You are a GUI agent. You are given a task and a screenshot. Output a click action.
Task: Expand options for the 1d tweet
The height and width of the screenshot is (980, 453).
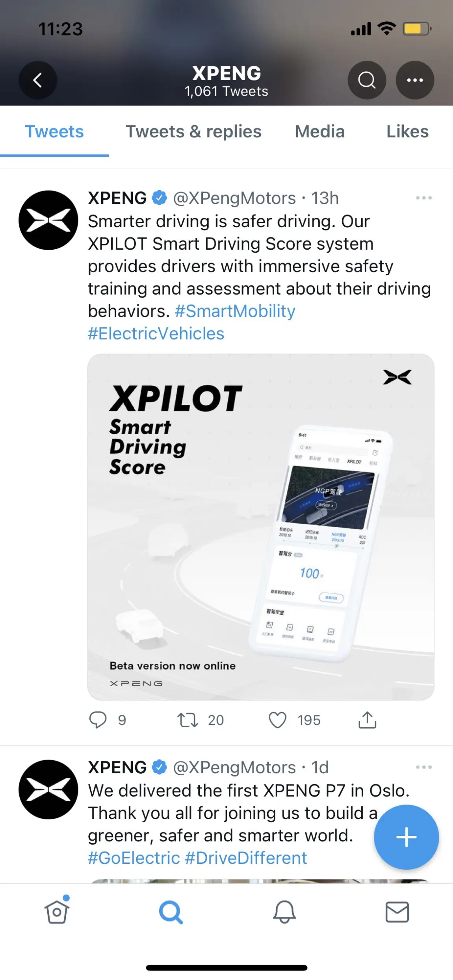coord(424,767)
